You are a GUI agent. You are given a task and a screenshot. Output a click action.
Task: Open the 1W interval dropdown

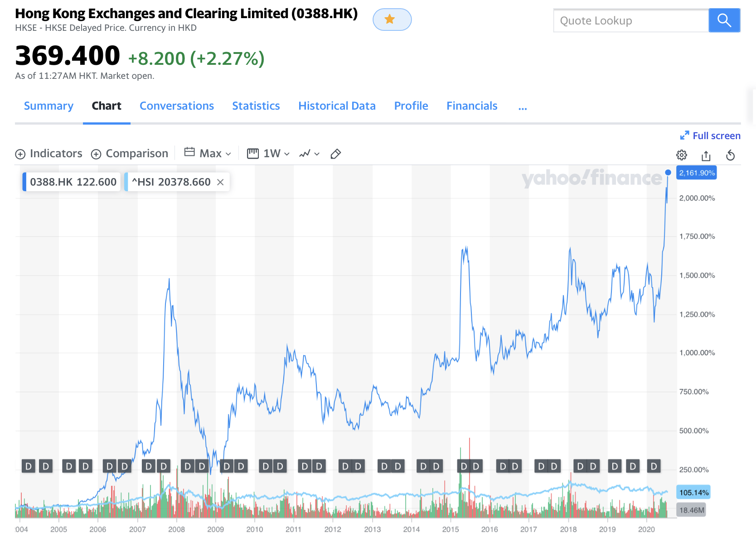(x=268, y=154)
